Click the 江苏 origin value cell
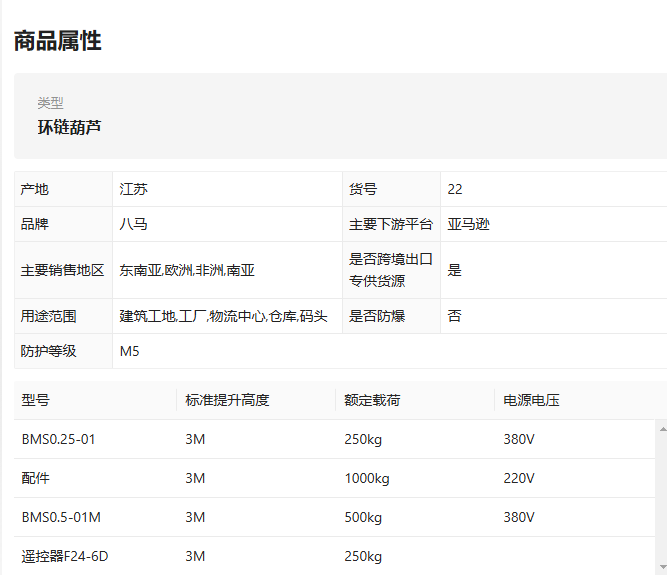The image size is (667, 575). point(227,189)
